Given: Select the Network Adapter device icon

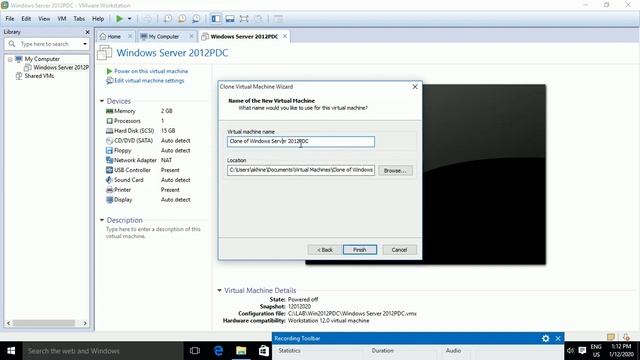Looking at the screenshot, I should point(109,160).
